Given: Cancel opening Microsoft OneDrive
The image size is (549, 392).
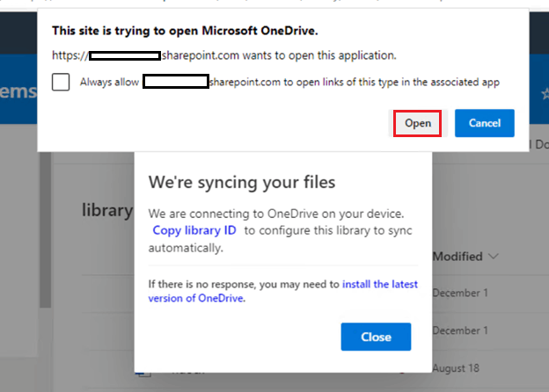Looking at the screenshot, I should [485, 123].
